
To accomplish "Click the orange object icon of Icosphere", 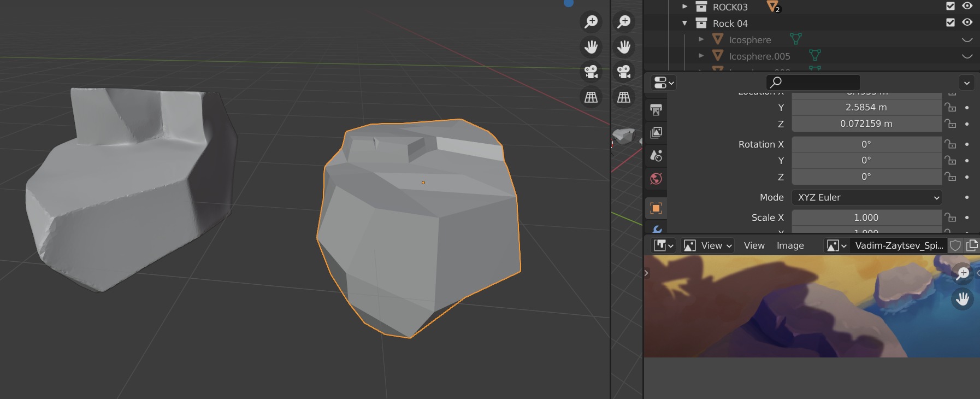I will pos(718,39).
